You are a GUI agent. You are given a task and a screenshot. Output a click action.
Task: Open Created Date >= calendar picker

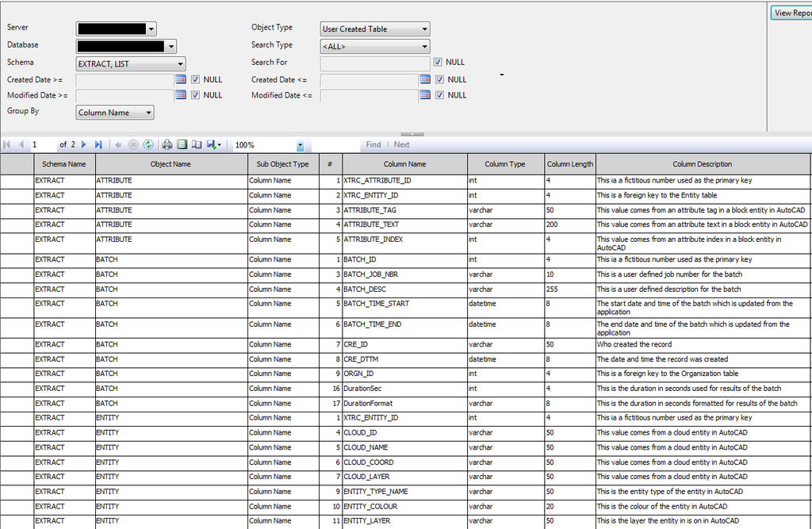(180, 79)
